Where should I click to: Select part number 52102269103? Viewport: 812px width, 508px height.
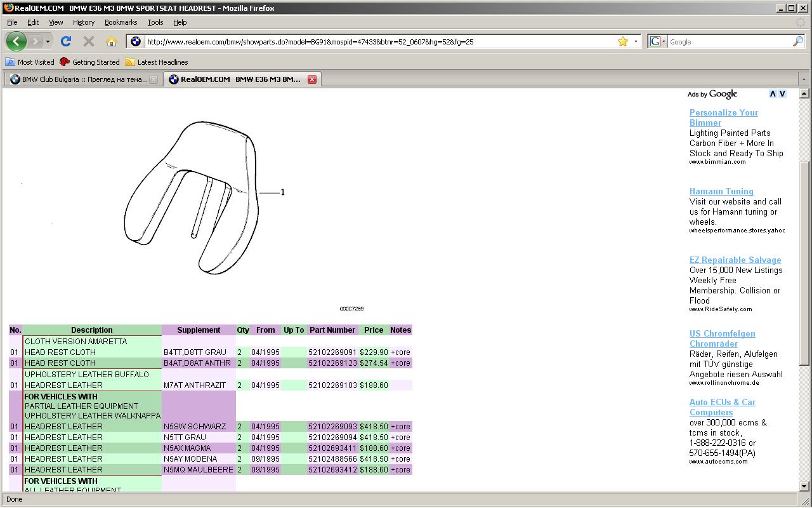[332, 385]
